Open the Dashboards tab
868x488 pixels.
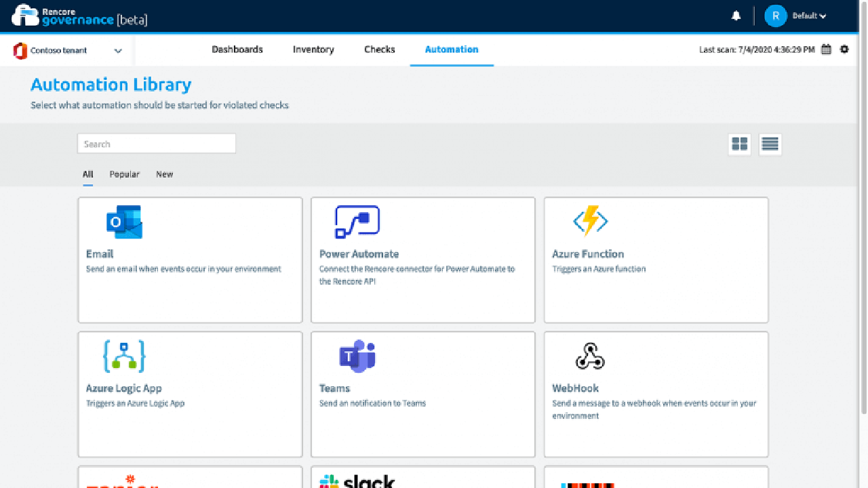click(237, 49)
